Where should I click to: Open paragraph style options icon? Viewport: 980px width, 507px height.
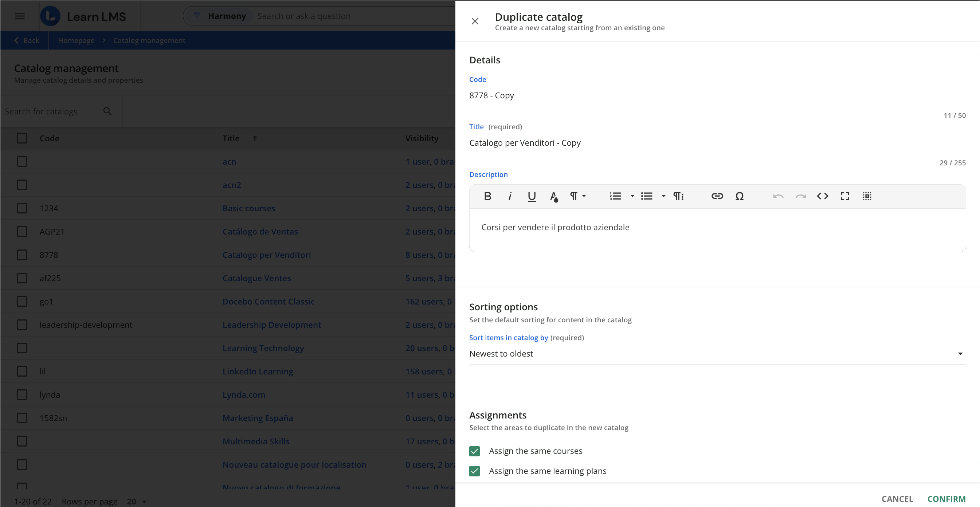(678, 196)
